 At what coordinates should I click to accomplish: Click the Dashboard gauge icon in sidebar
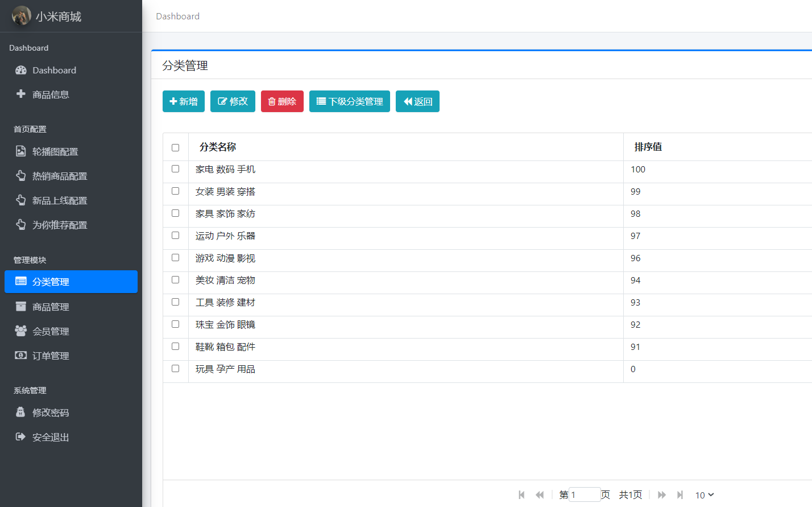(x=21, y=70)
